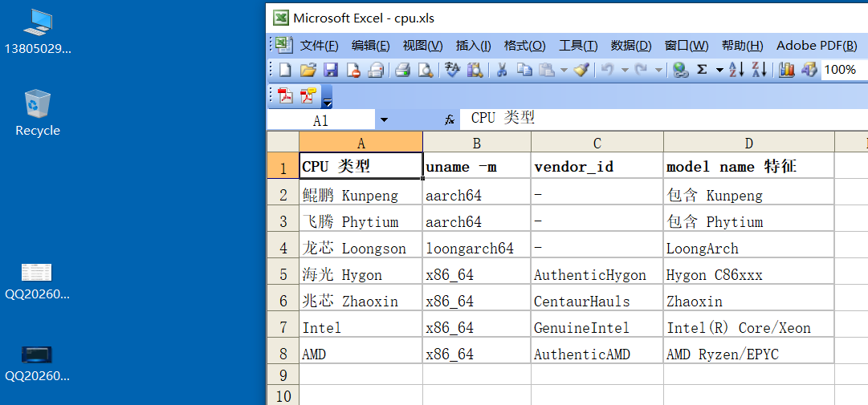This screenshot has width=868, height=405.
Task: Open the 格式(O) menu
Action: pyautogui.click(x=524, y=46)
